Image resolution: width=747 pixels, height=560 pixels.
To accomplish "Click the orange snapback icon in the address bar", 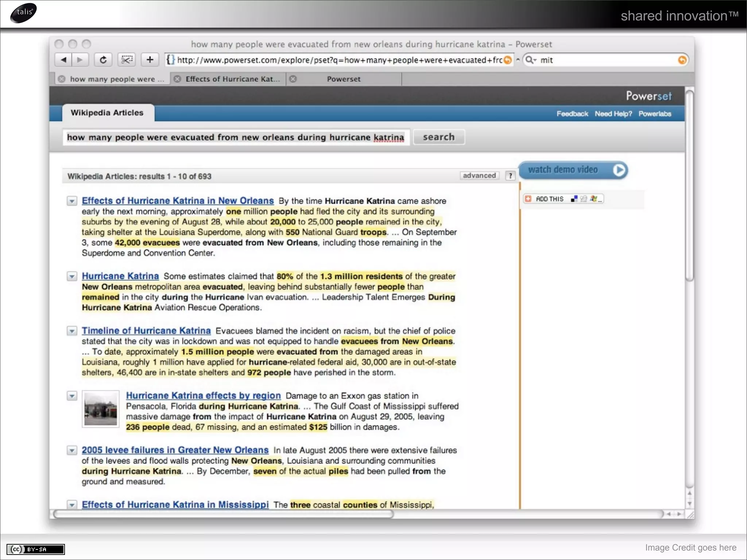I will 508,60.
